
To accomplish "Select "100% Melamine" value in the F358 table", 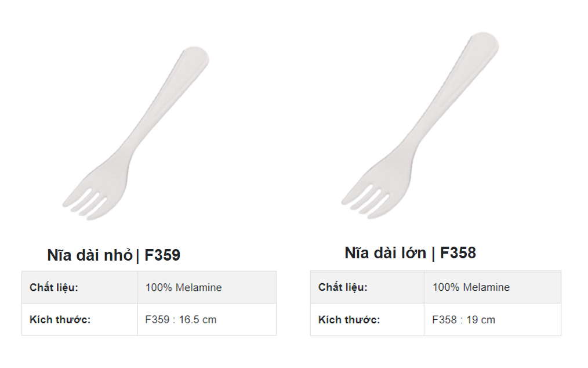I will coord(471,287).
